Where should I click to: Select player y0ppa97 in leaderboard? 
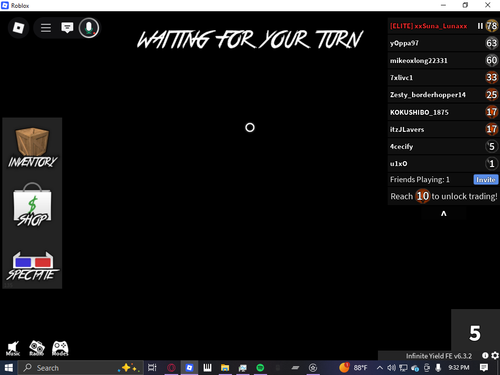(443, 43)
